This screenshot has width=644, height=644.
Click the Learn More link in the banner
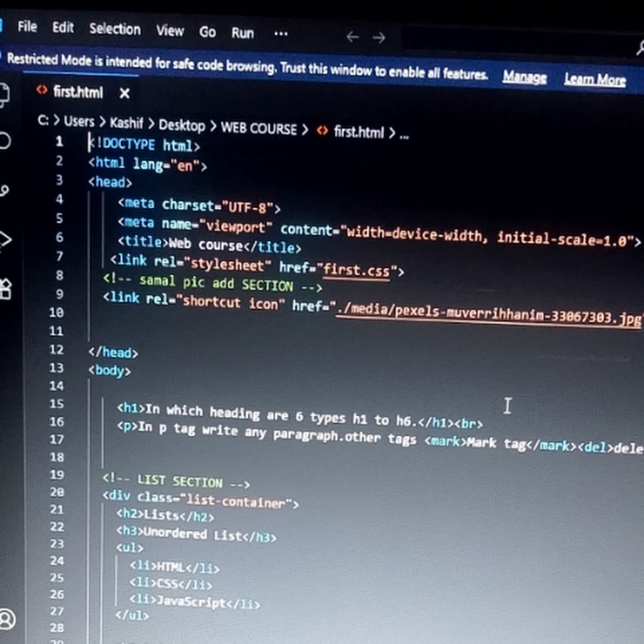coord(594,79)
